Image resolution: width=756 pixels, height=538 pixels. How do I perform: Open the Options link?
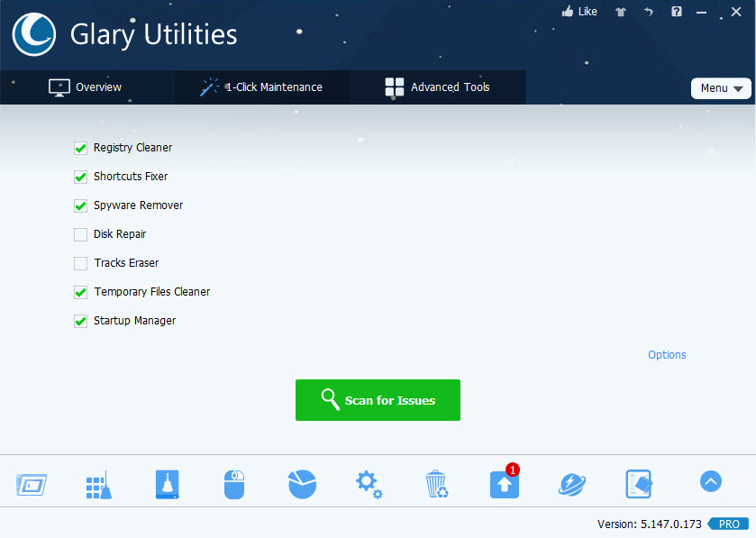(x=667, y=355)
